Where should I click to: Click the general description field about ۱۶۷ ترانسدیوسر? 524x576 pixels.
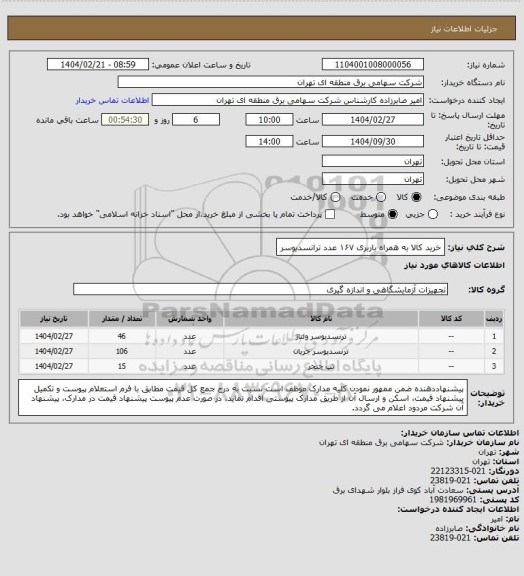(x=360, y=247)
